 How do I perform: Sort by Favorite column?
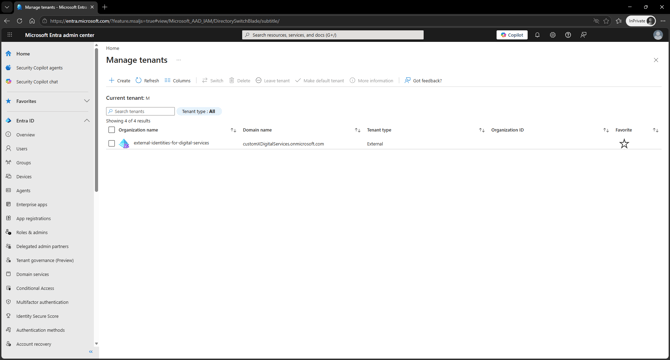point(655,130)
